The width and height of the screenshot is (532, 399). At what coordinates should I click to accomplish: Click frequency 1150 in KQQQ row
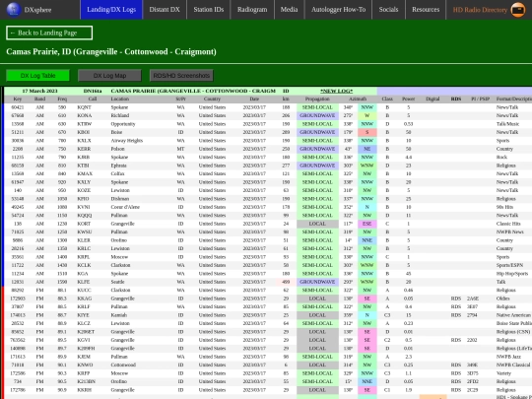pos(62,216)
